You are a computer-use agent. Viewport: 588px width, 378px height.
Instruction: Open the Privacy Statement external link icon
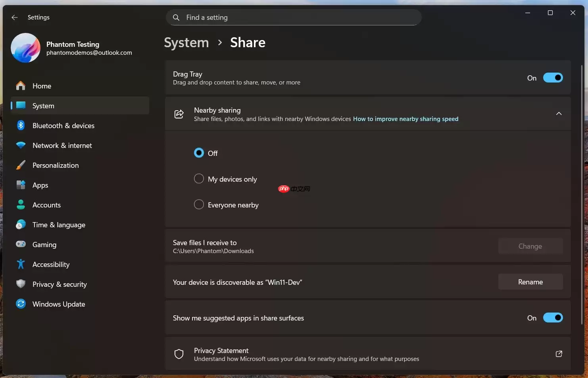(559, 354)
